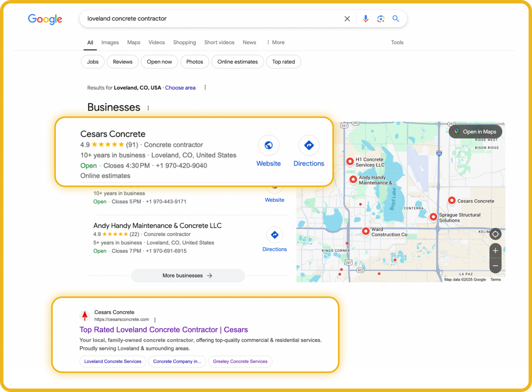Image resolution: width=532 pixels, height=392 pixels.
Task: Open the three-dot menu next to Businesses heading
Action: click(x=148, y=108)
